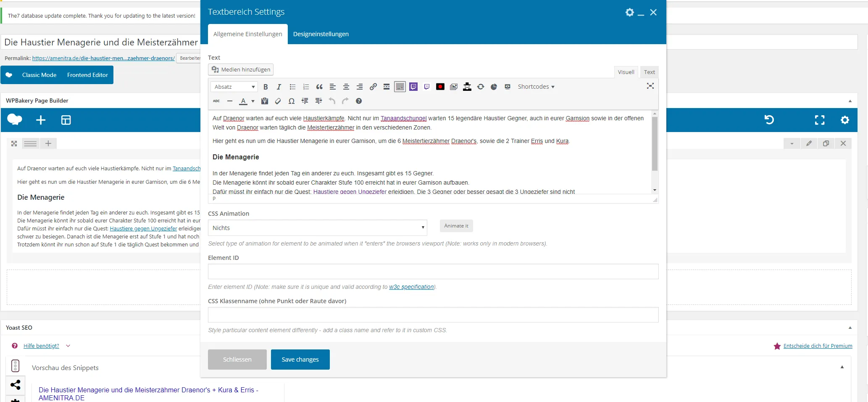The width and height of the screenshot is (868, 402).
Task: Toggle bold formatting in the text editor
Action: [266, 87]
